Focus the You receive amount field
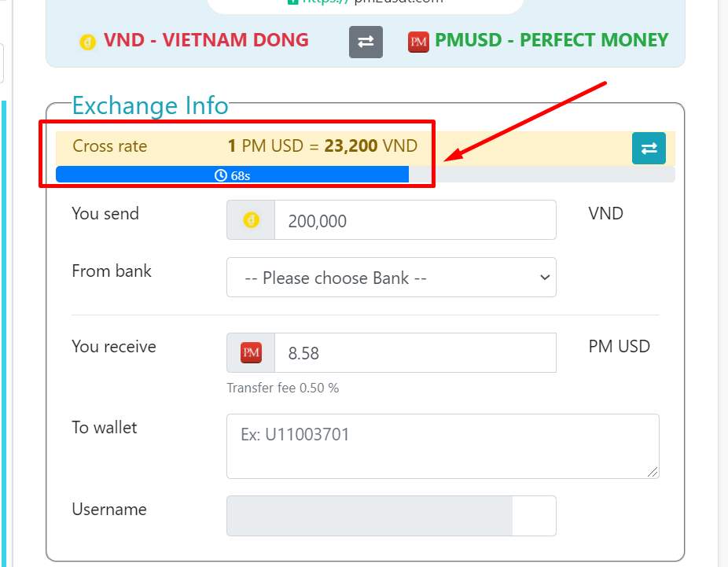728x567 pixels. pos(414,353)
